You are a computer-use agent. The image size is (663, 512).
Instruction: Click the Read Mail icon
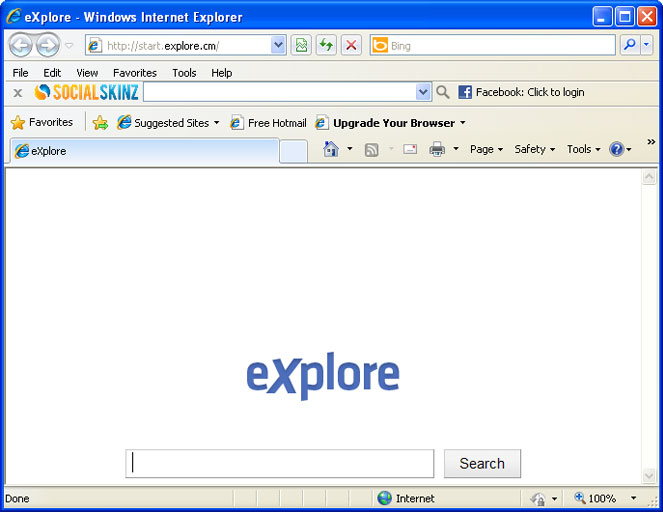[x=410, y=149]
